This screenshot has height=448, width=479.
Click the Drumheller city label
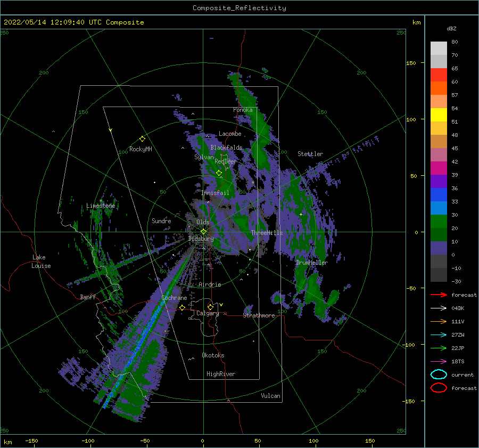tap(311, 263)
